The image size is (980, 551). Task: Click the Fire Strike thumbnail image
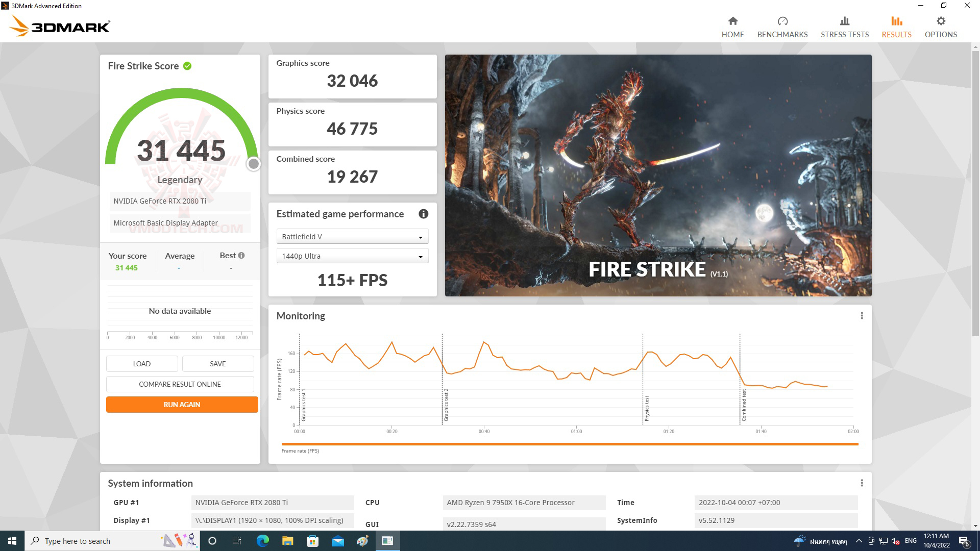click(658, 175)
